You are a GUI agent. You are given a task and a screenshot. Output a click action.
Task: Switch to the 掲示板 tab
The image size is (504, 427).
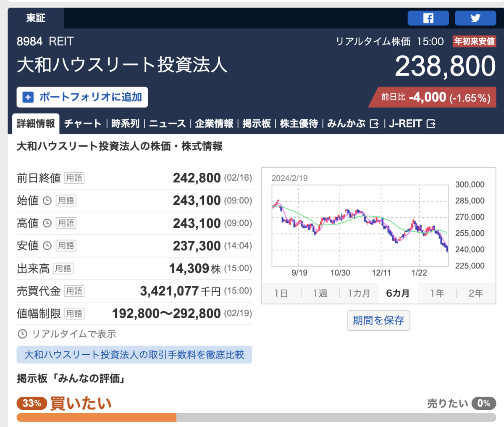click(257, 124)
